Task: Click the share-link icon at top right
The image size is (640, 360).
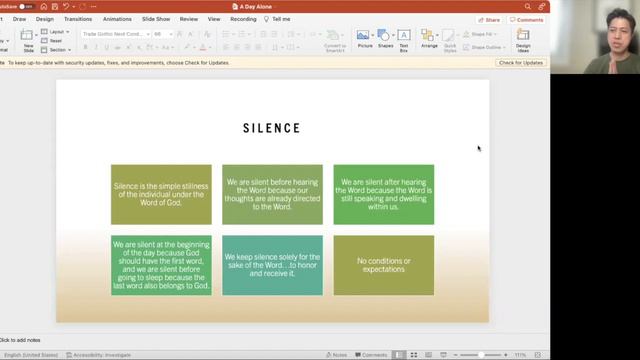Action: tap(541, 7)
